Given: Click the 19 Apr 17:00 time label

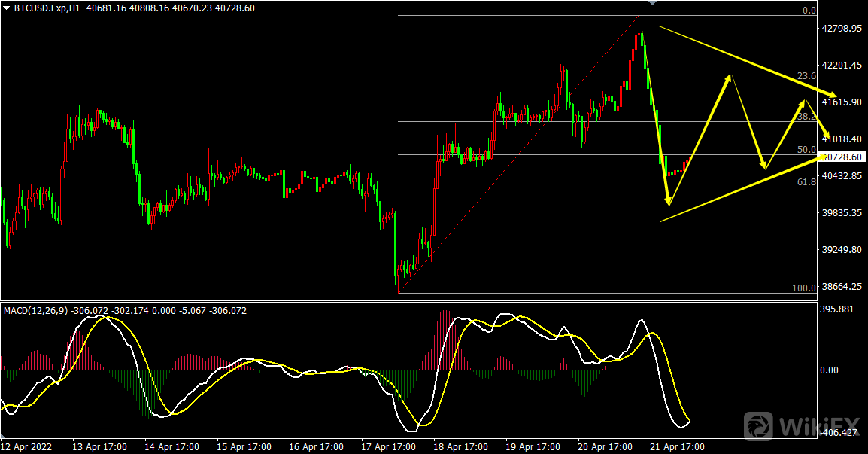Looking at the screenshot, I should 533,446.
